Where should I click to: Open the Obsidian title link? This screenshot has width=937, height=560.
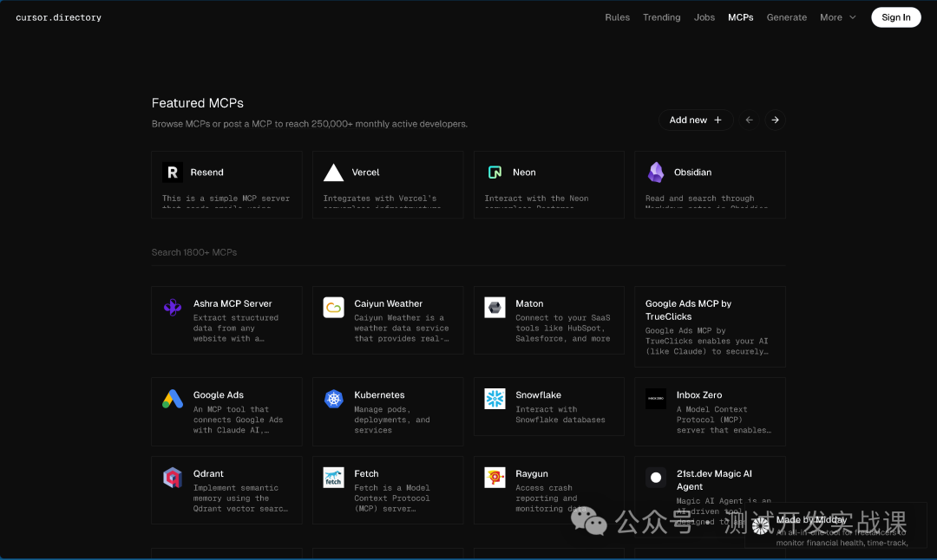pos(692,173)
